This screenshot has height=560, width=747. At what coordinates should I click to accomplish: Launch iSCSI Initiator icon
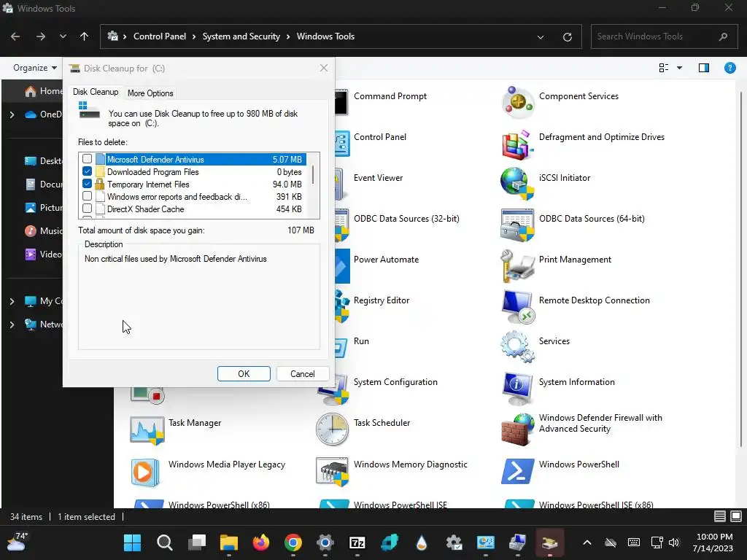(x=517, y=184)
